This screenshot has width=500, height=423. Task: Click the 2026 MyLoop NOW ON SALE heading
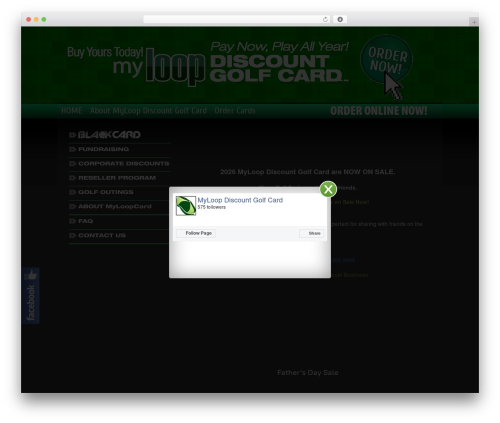[307, 172]
